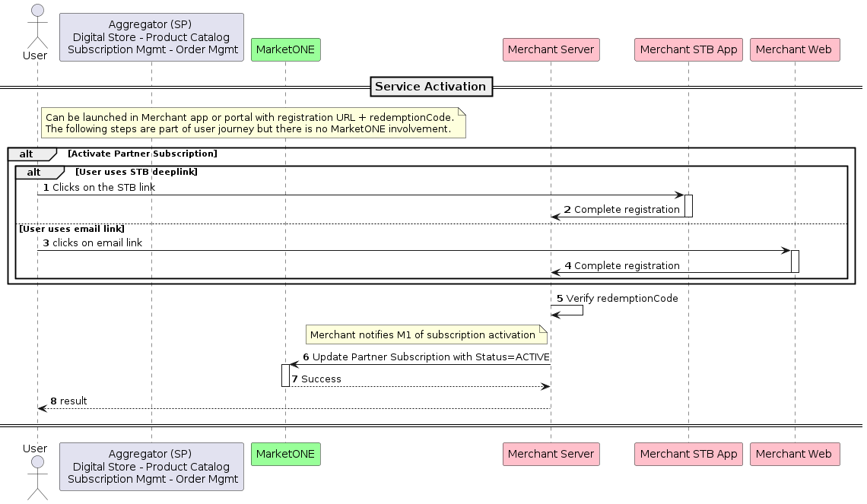The height and width of the screenshot is (504, 867).
Task: Select message 7 Success
Action: point(316,379)
